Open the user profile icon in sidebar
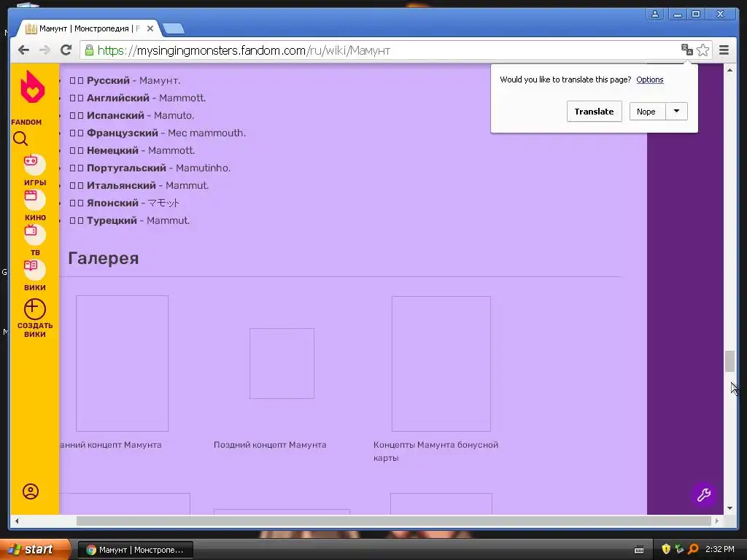 click(31, 491)
